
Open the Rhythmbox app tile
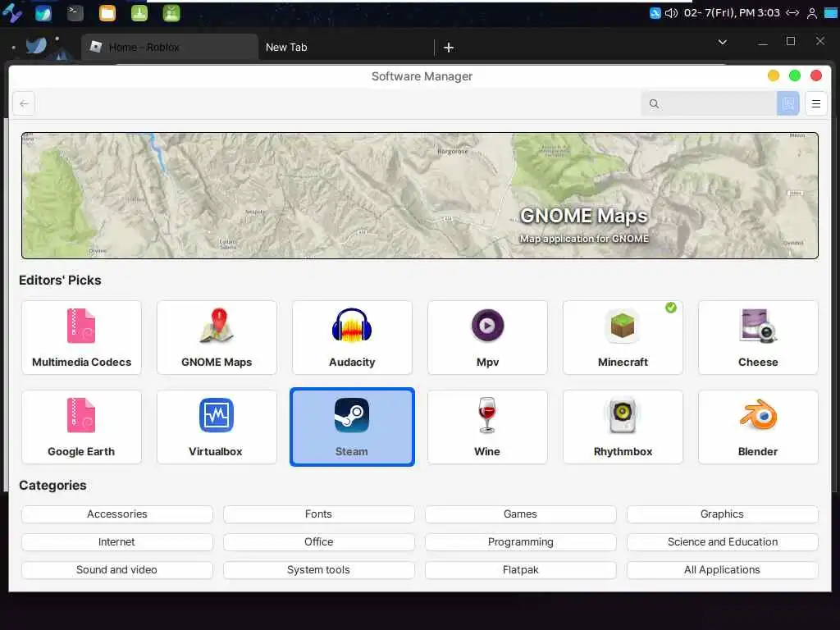[x=623, y=427]
